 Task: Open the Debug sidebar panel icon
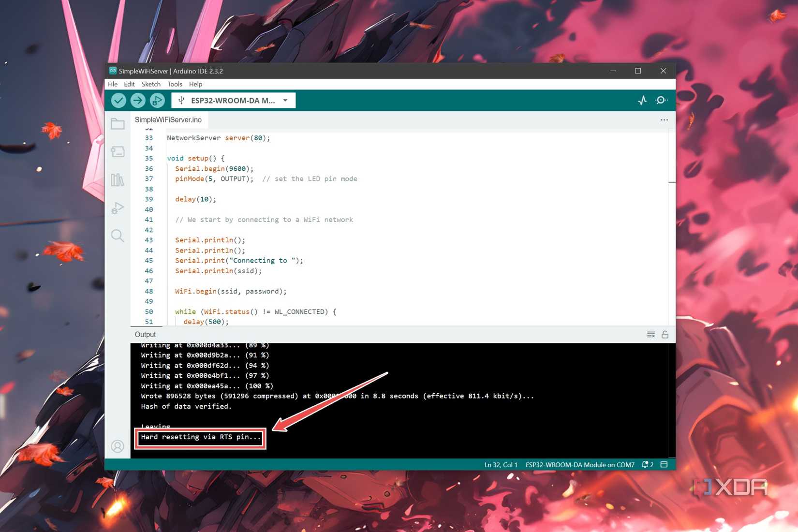tap(118, 208)
